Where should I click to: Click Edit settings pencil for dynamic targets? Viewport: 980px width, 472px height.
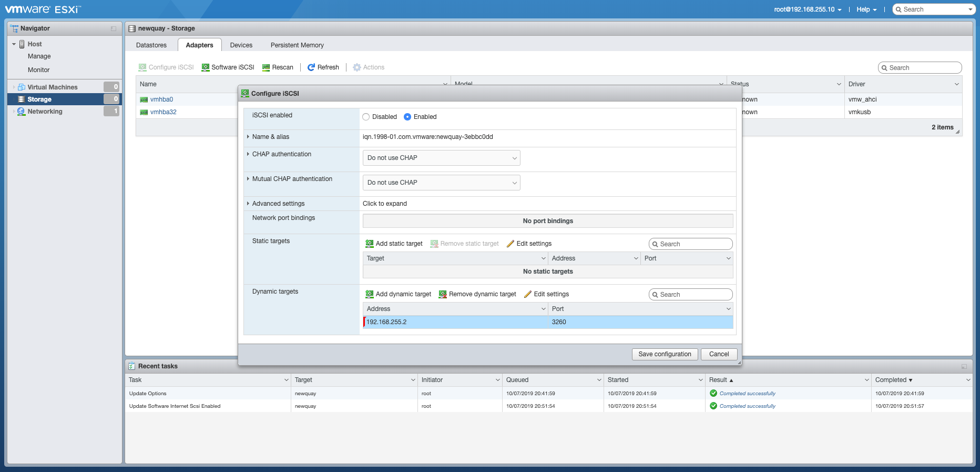point(528,294)
